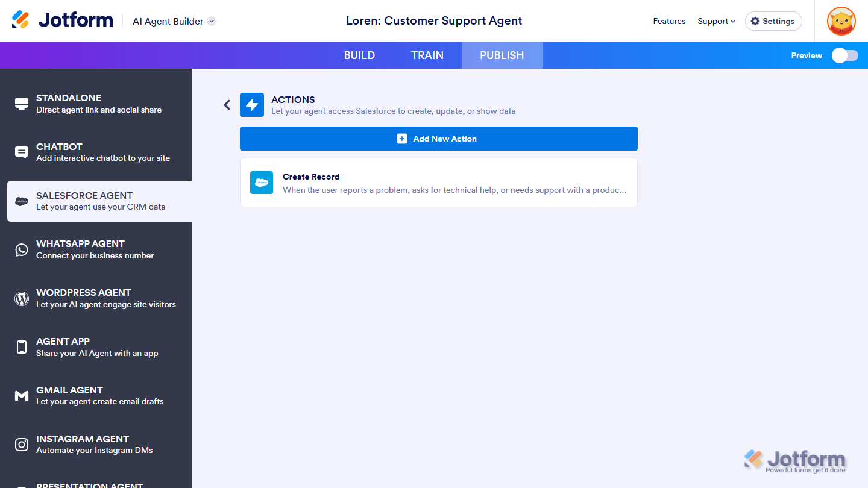The height and width of the screenshot is (488, 868).
Task: Click the Agent App sharing icon
Action: 22,347
